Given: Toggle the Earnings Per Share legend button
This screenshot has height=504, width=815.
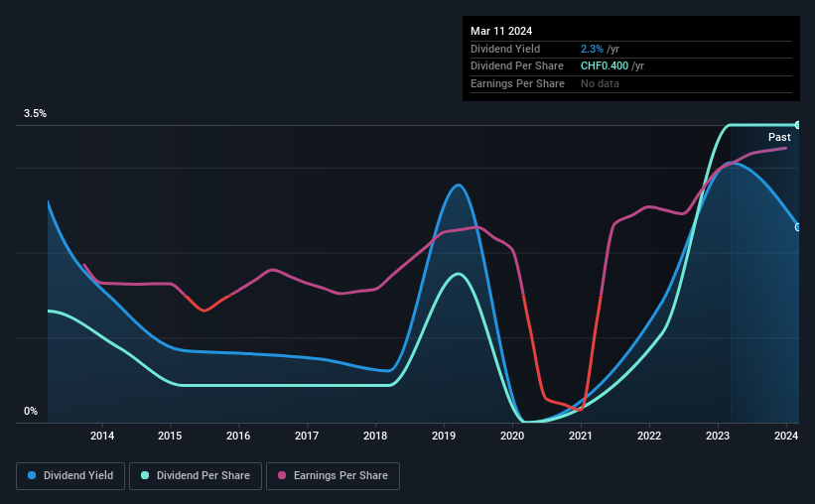Looking at the screenshot, I should point(333,475).
